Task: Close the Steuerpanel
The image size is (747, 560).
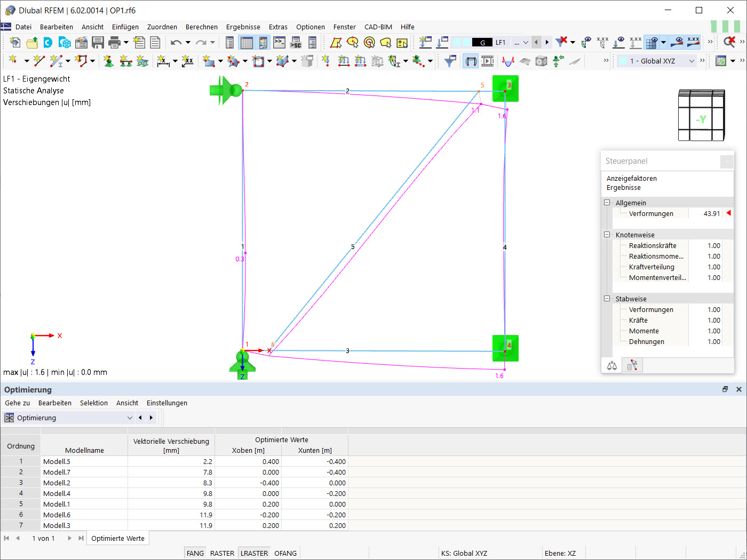Action: click(x=727, y=161)
